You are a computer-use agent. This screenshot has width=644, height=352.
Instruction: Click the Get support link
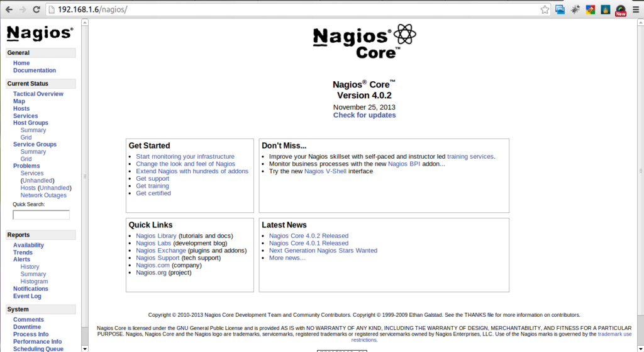pos(152,179)
